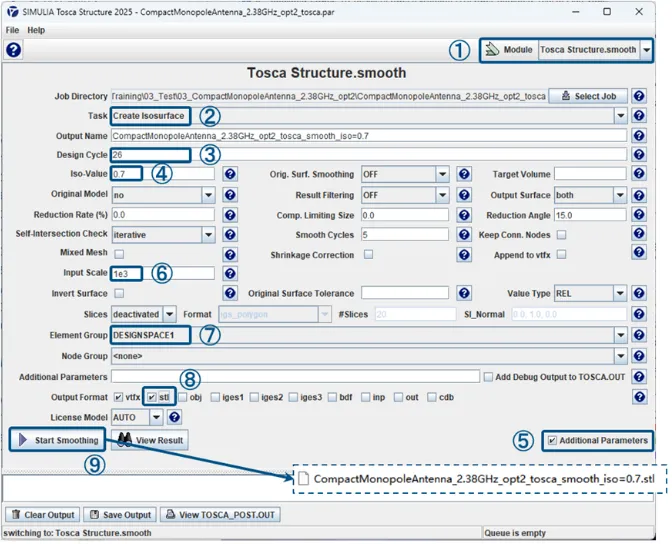The height and width of the screenshot is (544, 672).
Task: Toggle Invert Surface checkbox
Action: [x=119, y=293]
